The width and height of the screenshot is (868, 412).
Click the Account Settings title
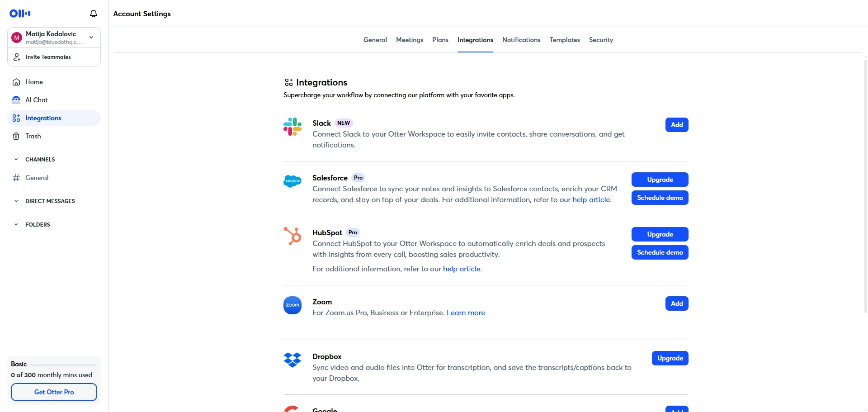coord(142,14)
